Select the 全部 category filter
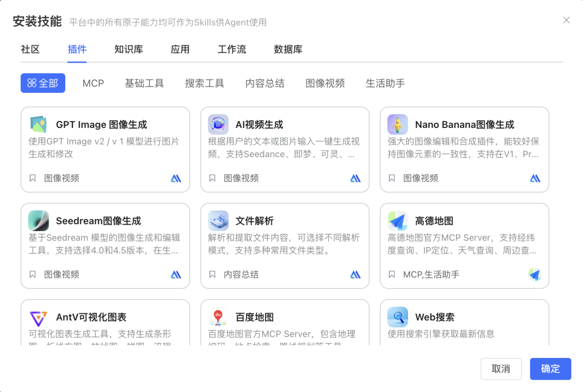The height and width of the screenshot is (392, 583). [x=43, y=83]
